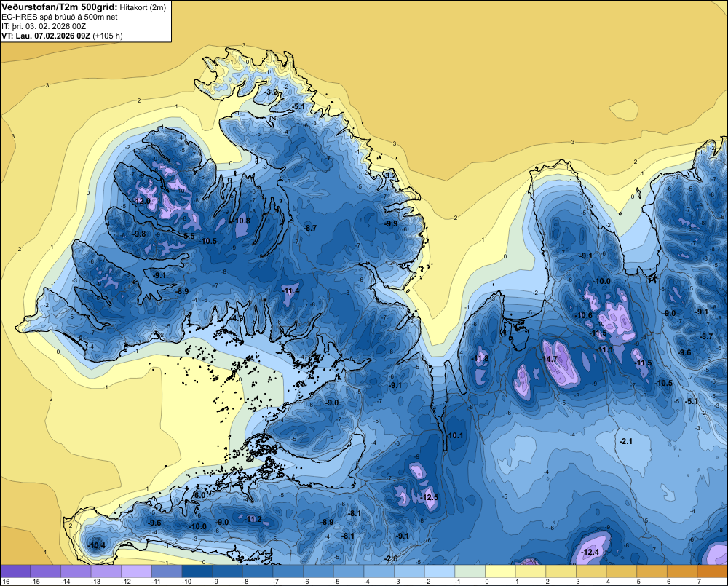This screenshot has height=586, width=728.
Task: Click the '7' label on the legend scale
Action: 699,582
